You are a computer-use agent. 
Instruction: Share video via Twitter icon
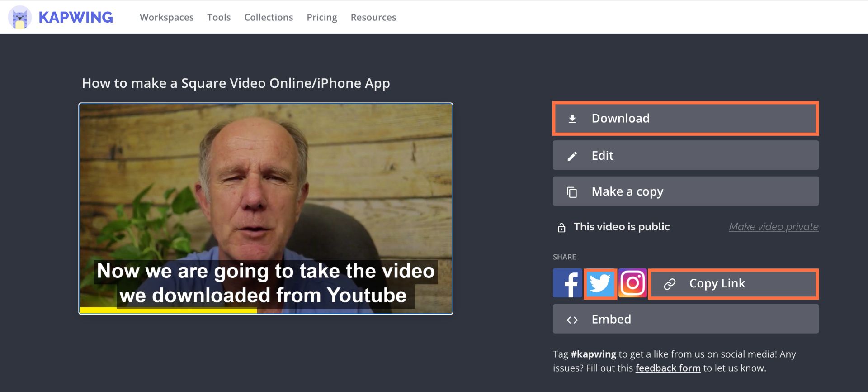600,283
